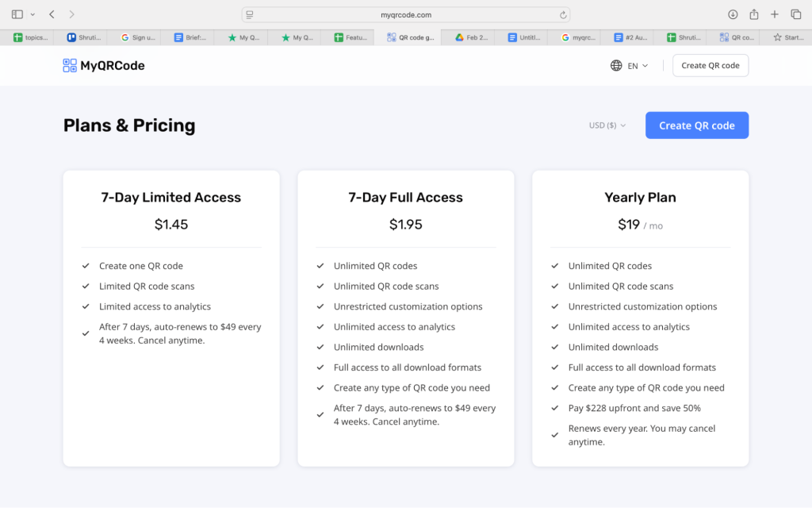Go forward using the right arrow icon
This screenshot has width=812, height=508.
pos(71,13)
